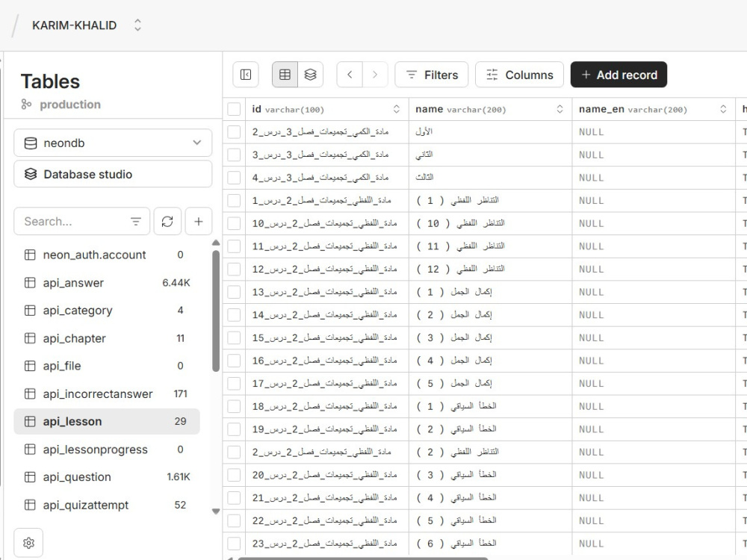
Task: Click the api_answer table icon
Action: coord(30,283)
